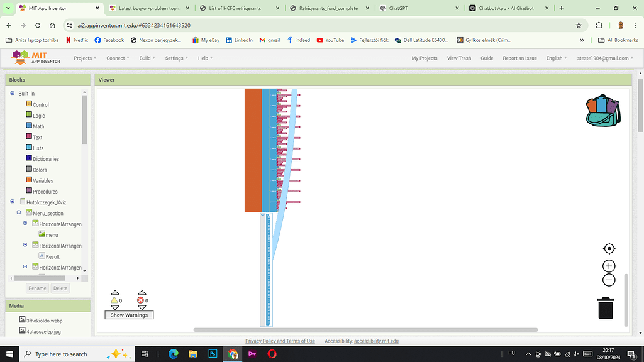Screen dimensions: 644x362
Task: Collapse the Built-in blocks tree
Action: tap(13, 93)
